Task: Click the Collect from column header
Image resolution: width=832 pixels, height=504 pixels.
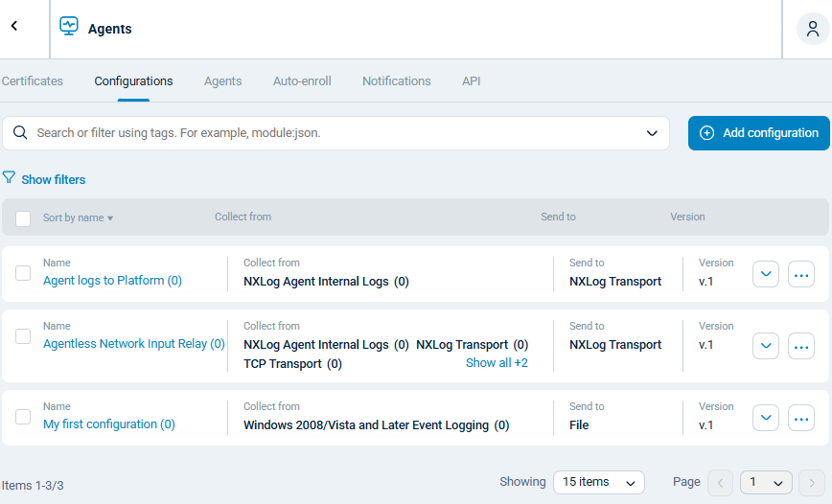Action: pos(243,217)
